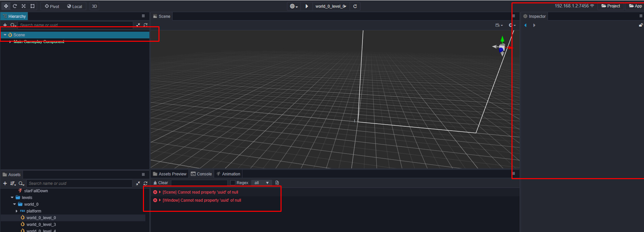Enable the Regex checkbox in Console
This screenshot has height=232, width=644.
point(233,183)
